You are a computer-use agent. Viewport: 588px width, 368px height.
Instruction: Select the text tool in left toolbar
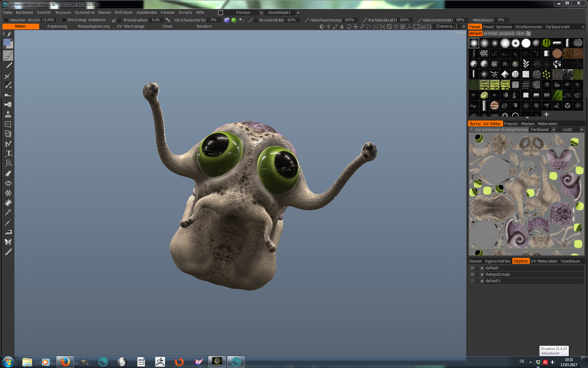pos(8,153)
